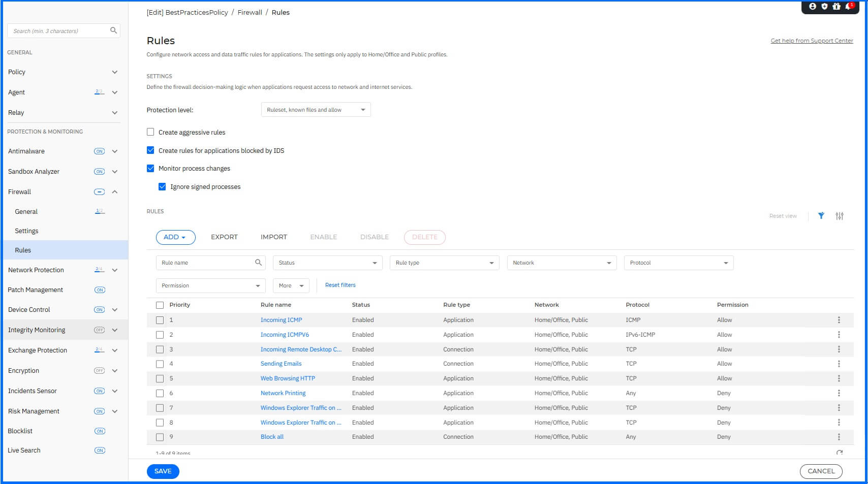Enable the Create aggressive rules checkbox
This screenshot has height=484, width=868.
[150, 132]
